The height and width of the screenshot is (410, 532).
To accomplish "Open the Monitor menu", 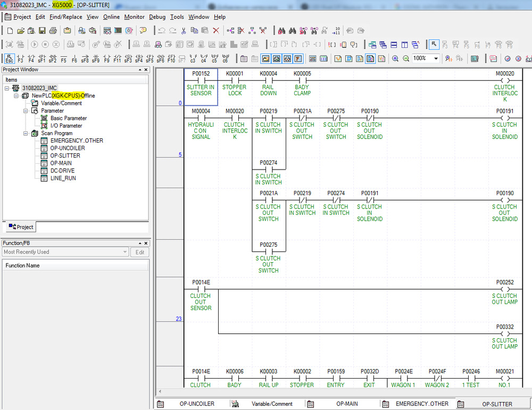I will [134, 17].
